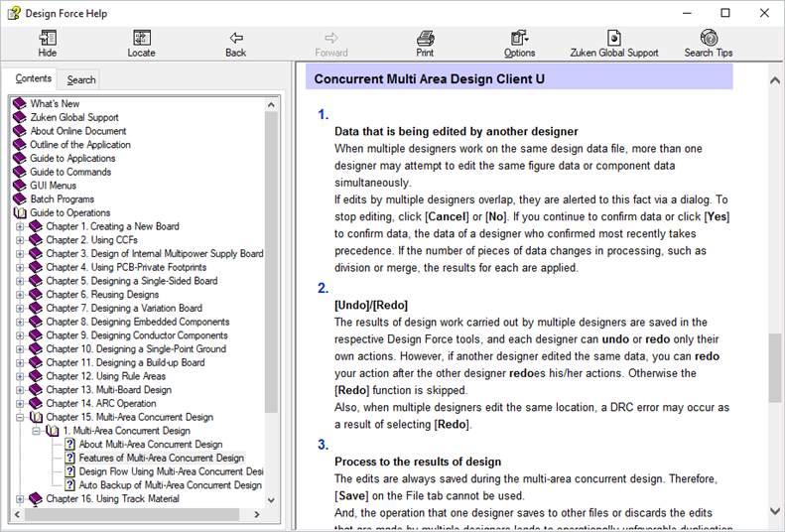Click the '[Undo]/[Redo]' heading
Image resolution: width=785 pixels, height=532 pixels.
[x=371, y=306]
